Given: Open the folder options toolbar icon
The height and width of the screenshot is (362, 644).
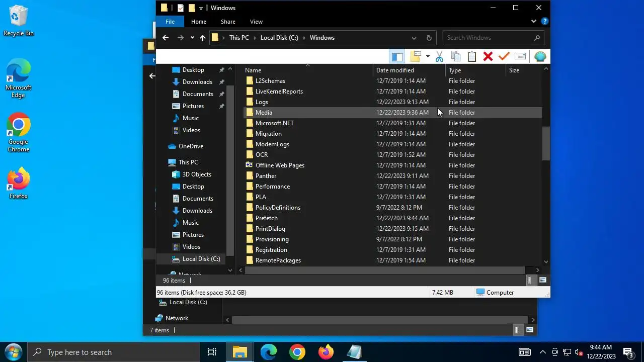Looking at the screenshot, I should click(416, 56).
